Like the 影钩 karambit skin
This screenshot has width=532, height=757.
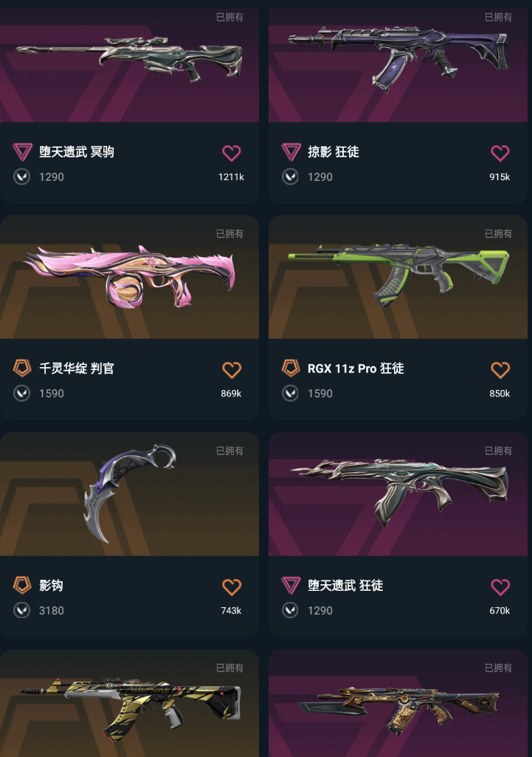click(232, 587)
